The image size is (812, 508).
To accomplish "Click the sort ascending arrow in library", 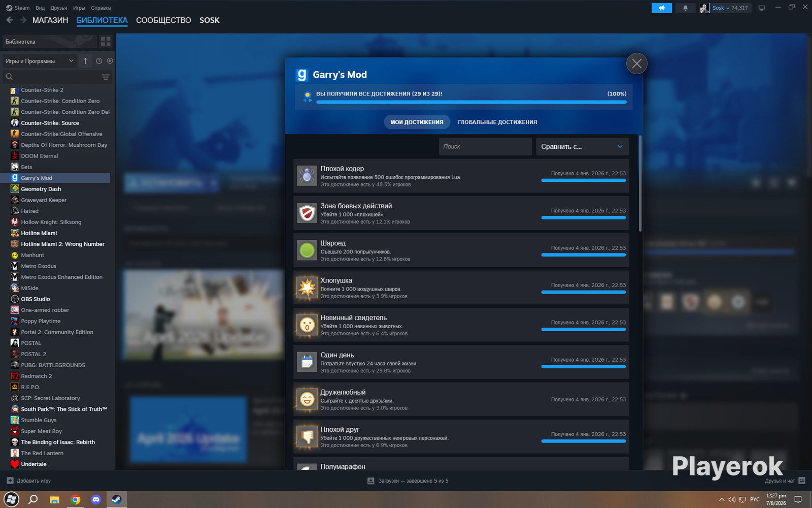I will [x=85, y=61].
